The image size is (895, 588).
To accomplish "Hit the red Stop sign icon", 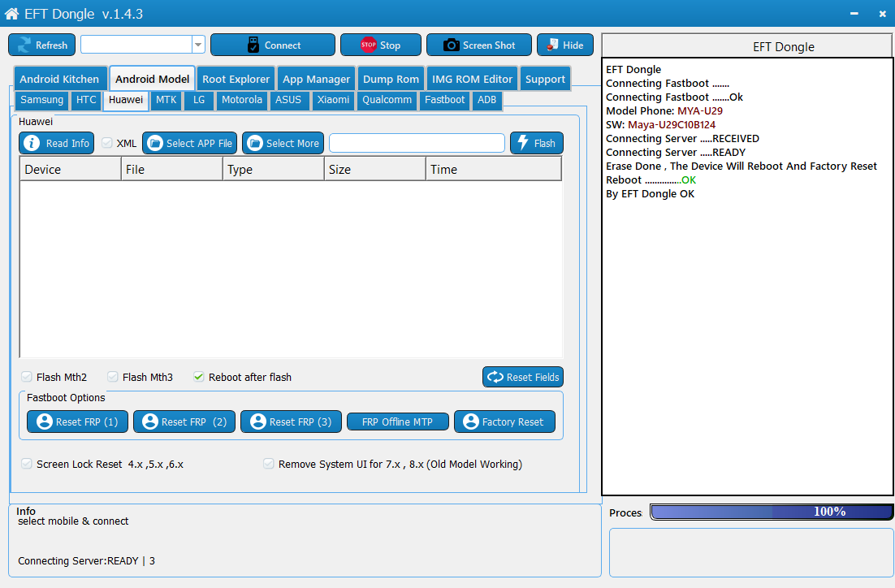I will click(x=369, y=45).
